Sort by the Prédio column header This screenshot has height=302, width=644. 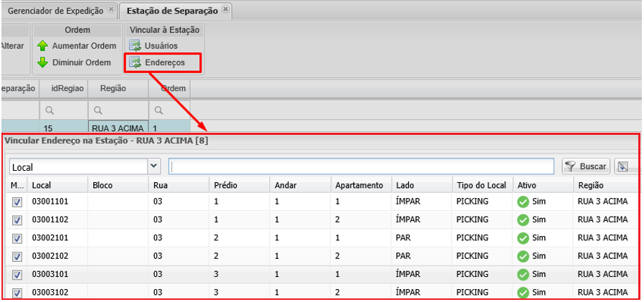coord(240,185)
